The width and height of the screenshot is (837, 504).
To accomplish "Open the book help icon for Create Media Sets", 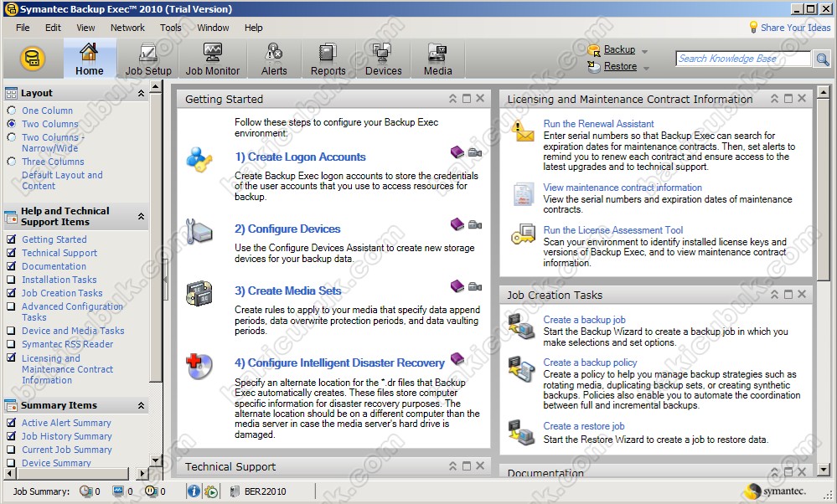I will tap(457, 286).
